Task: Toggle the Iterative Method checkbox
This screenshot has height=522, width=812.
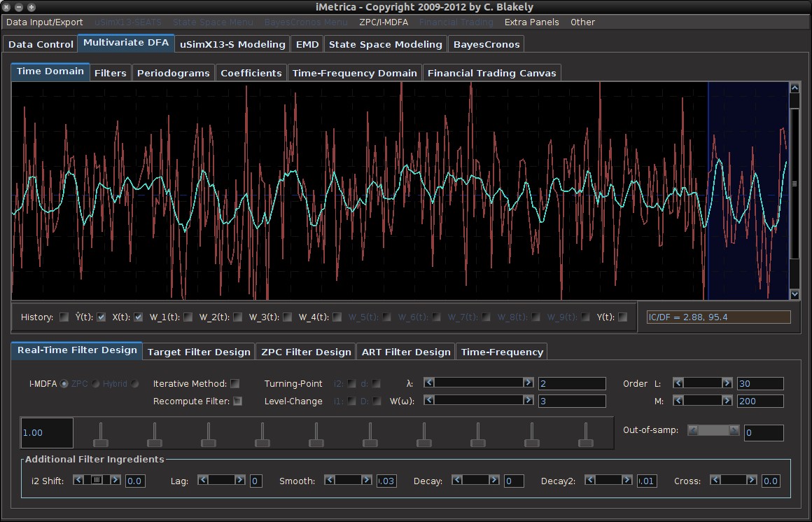Action: 235,383
